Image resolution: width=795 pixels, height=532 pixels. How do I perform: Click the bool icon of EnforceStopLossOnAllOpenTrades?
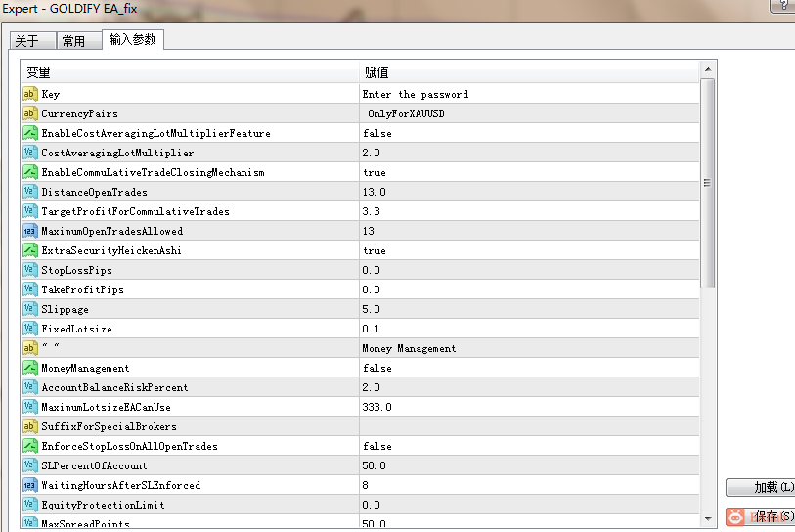(x=30, y=446)
